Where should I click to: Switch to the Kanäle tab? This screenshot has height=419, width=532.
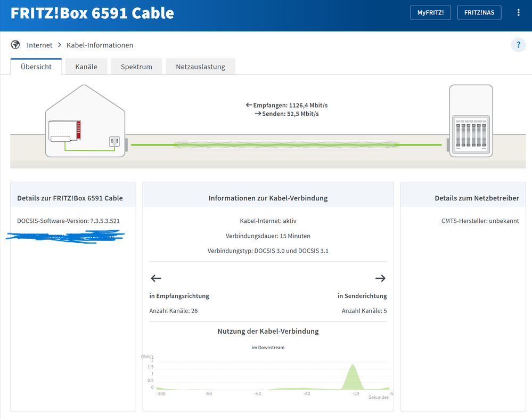[x=86, y=67]
